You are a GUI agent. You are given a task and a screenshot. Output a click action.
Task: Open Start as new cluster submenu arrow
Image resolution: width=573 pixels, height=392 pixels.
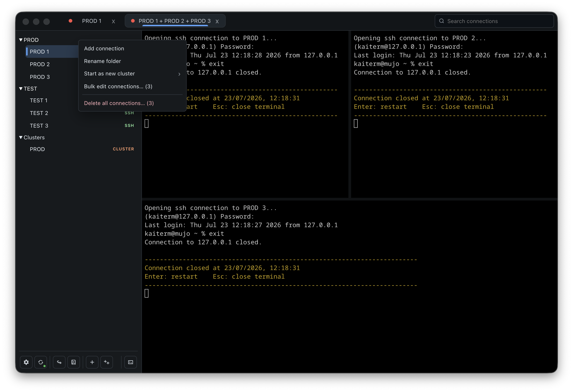[179, 74]
